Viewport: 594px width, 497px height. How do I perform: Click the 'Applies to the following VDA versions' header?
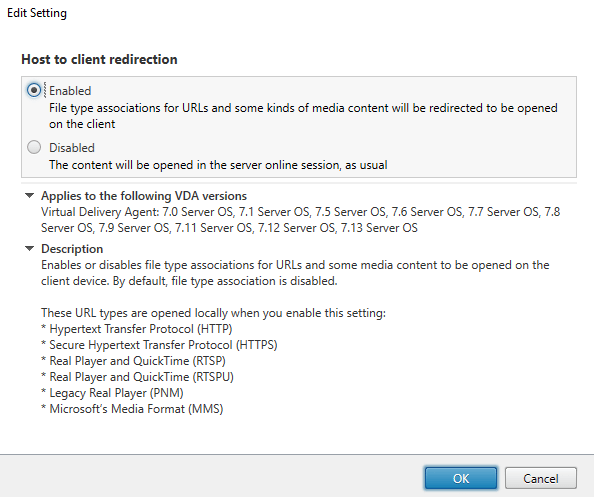coord(144,196)
